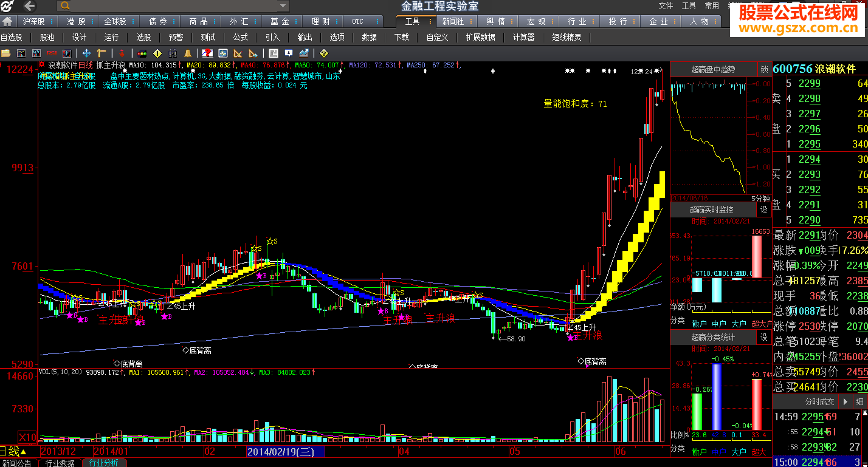Screen dimensions: 868x467
Task: Click the yellow diamond exclamation warning icon
Action: coord(157,53)
